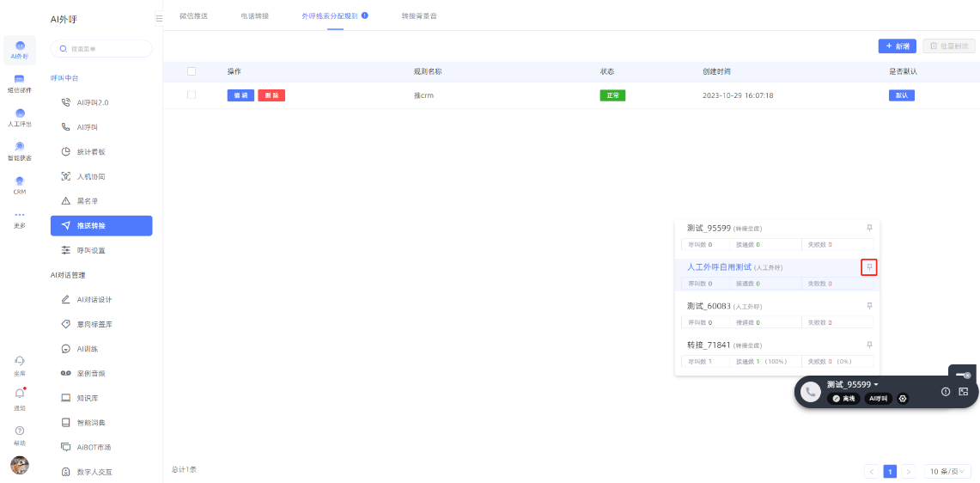This screenshot has height=483, width=980.
Task: Pin the 转接_71841 task
Action: [x=869, y=345]
